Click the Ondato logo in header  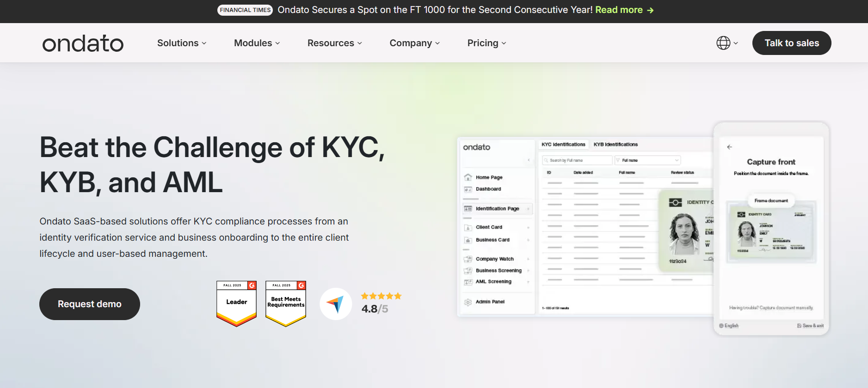pyautogui.click(x=83, y=43)
